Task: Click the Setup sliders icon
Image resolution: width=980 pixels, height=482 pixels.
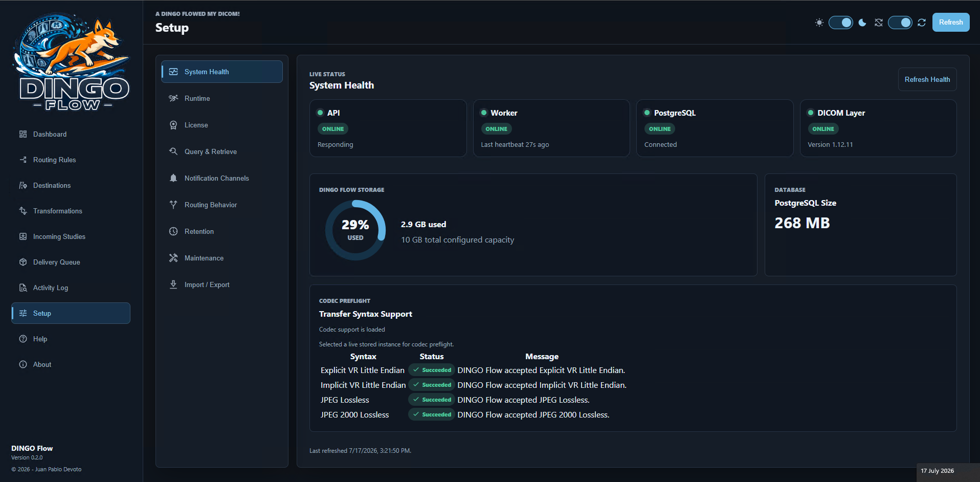Action: 23,313
